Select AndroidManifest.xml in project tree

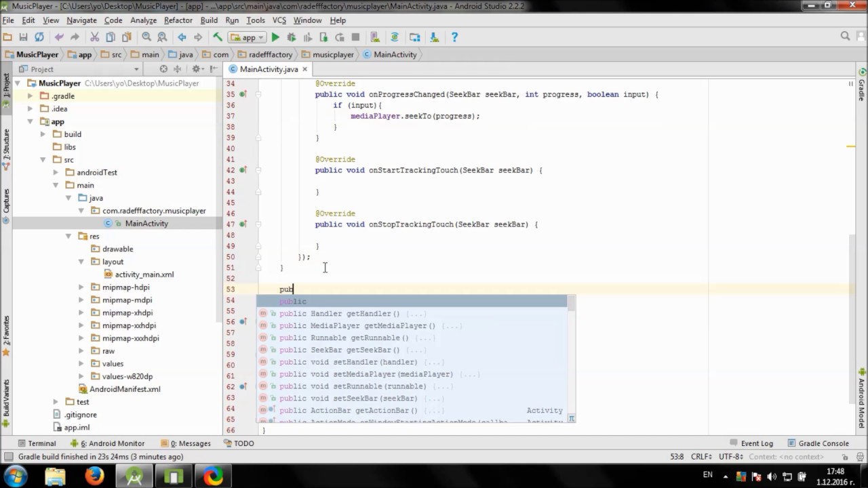pos(125,389)
